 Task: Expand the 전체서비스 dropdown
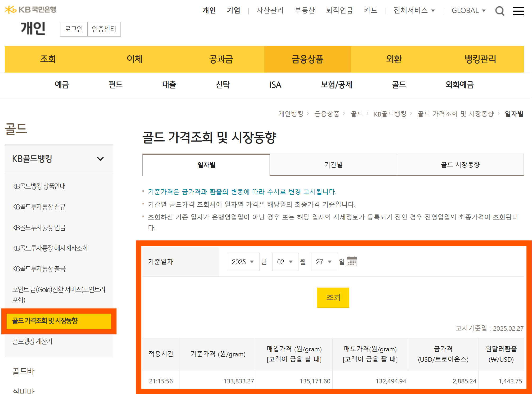(x=414, y=10)
